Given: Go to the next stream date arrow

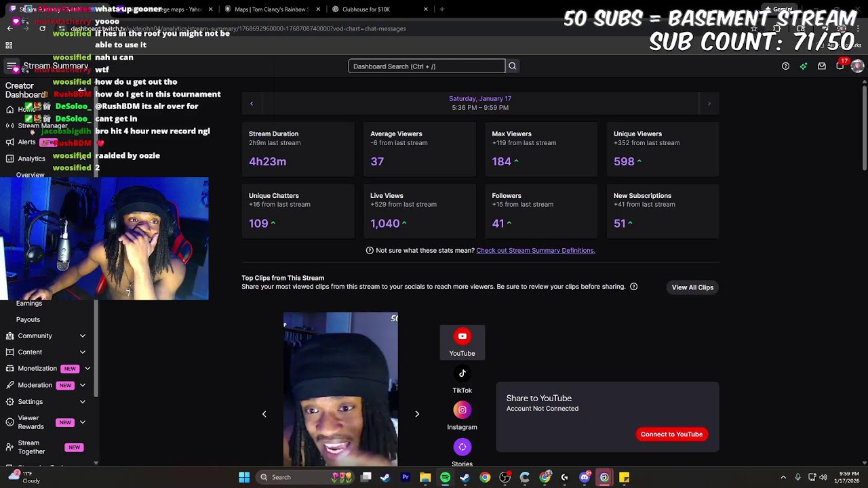Looking at the screenshot, I should coord(709,104).
